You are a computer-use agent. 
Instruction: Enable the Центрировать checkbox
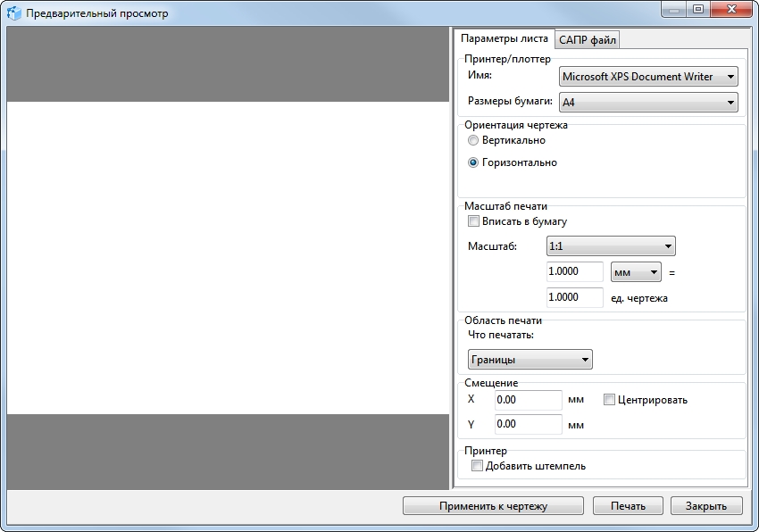click(610, 400)
